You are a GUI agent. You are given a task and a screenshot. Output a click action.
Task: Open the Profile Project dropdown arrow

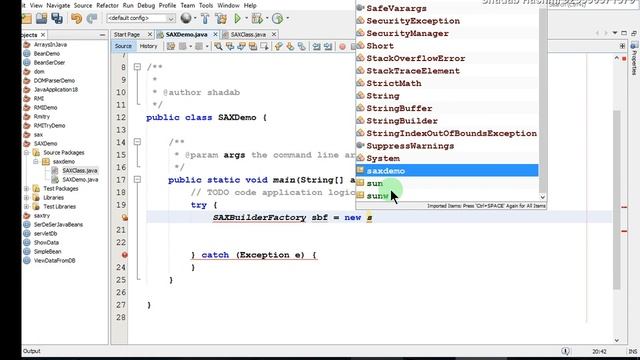click(287, 18)
